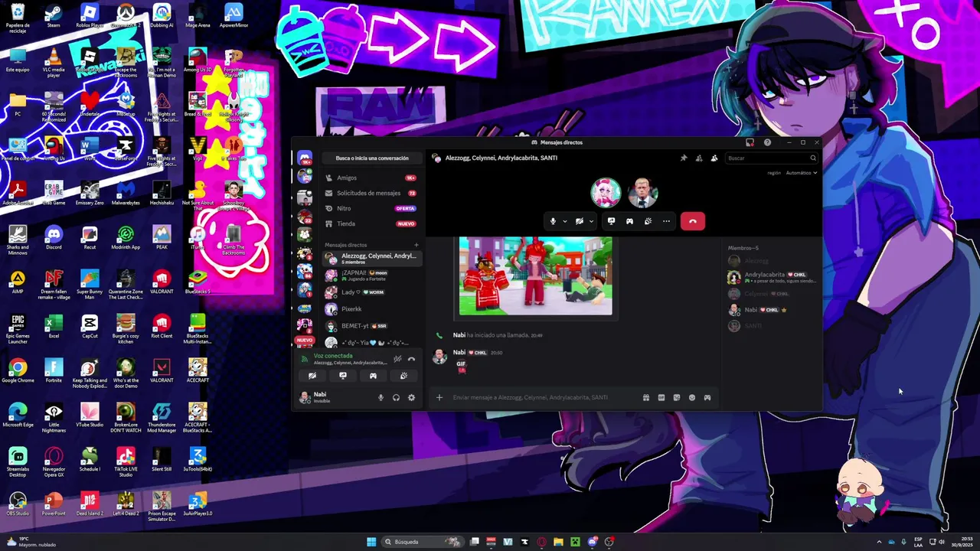The image size is (980, 551).
Task: Open Roblox Player desktop shortcut
Action: click(90, 16)
